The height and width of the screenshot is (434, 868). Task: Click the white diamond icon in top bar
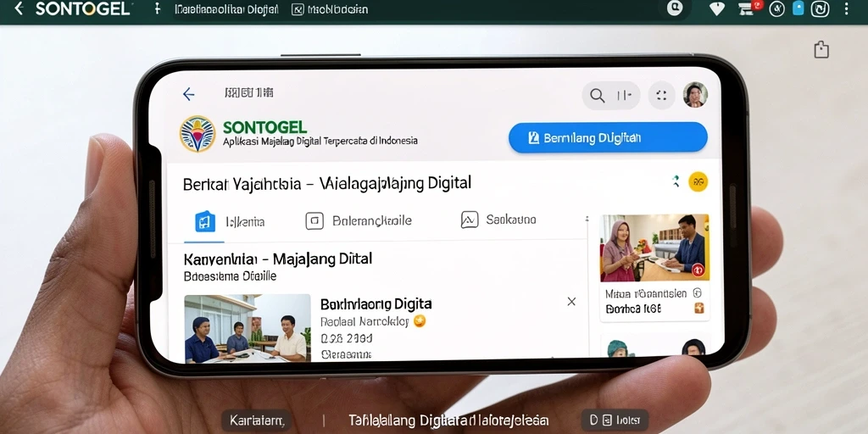[x=717, y=8]
